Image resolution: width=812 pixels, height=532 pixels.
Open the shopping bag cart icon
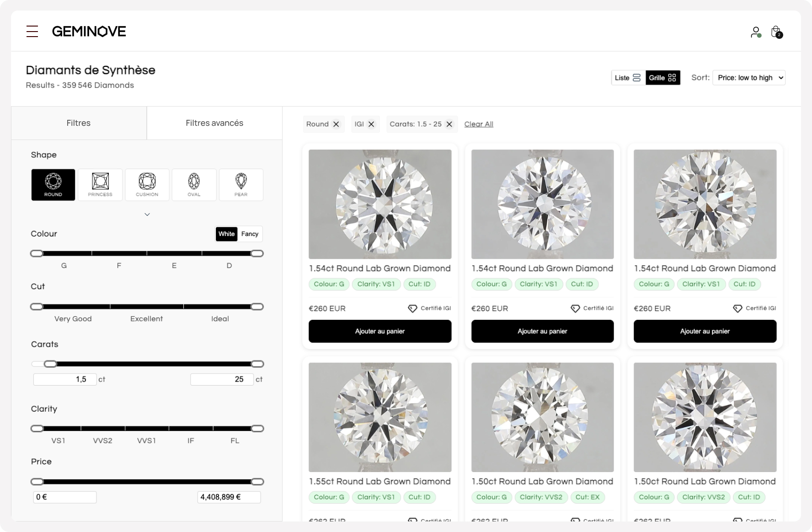[x=776, y=32]
